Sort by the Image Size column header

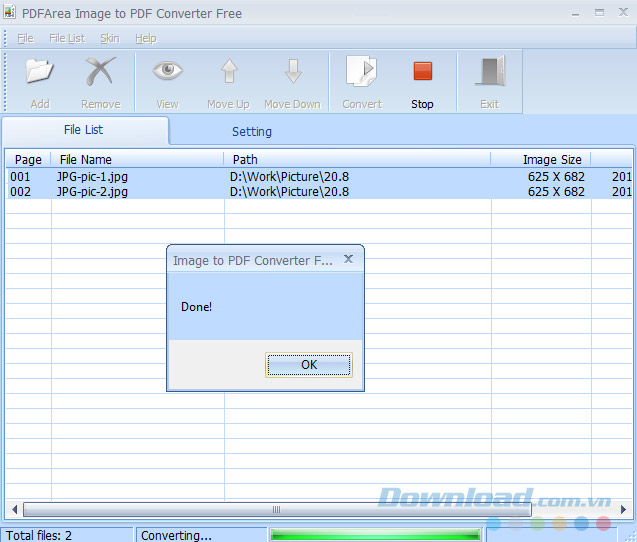coord(541,159)
